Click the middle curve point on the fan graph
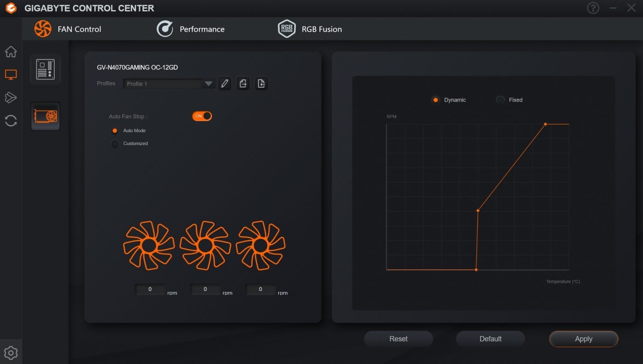 point(478,211)
